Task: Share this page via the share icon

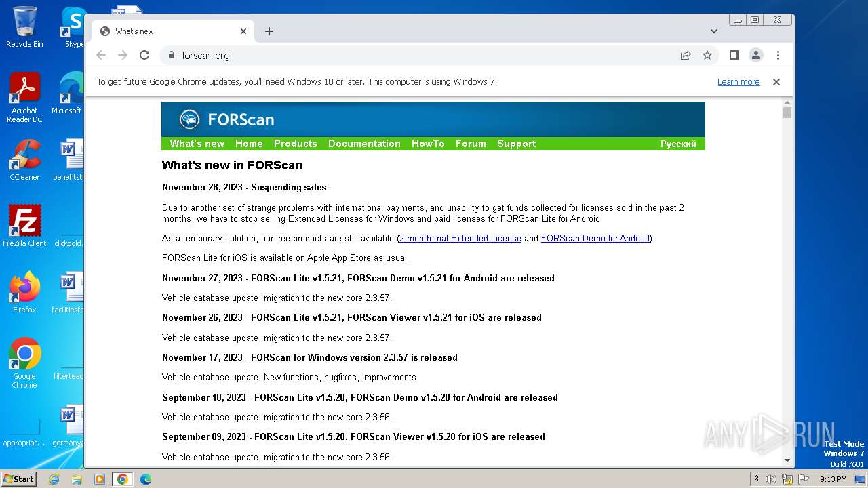Action: (x=686, y=55)
